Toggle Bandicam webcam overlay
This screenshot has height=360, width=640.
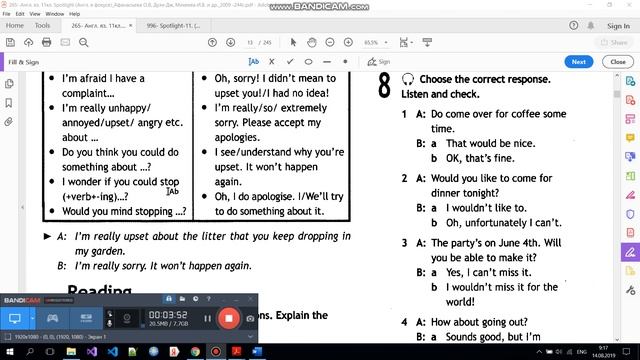click(x=127, y=318)
